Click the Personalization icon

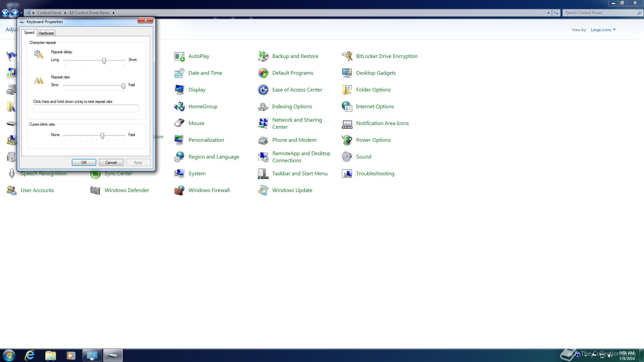179,140
